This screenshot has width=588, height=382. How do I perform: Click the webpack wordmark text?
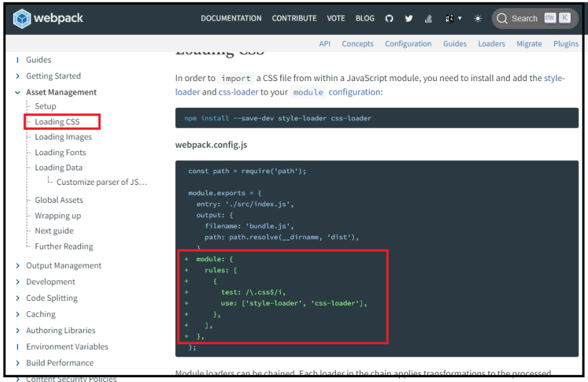[x=58, y=18]
